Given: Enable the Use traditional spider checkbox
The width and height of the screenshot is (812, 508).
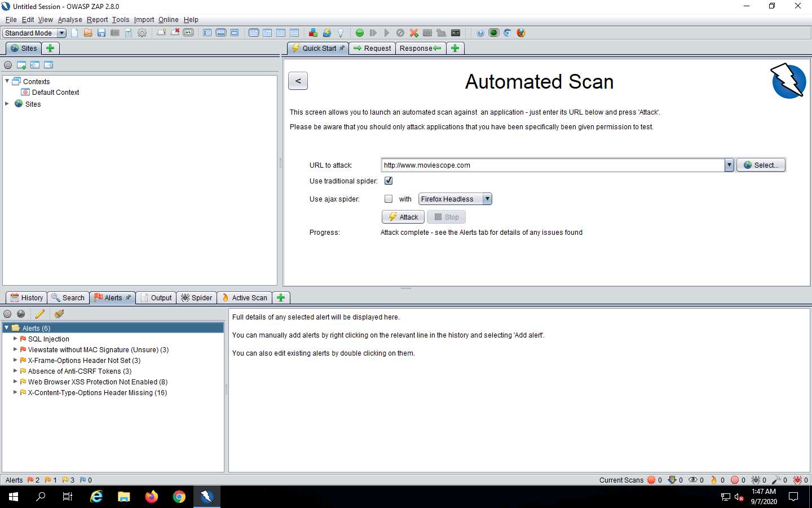Looking at the screenshot, I should coord(389,181).
